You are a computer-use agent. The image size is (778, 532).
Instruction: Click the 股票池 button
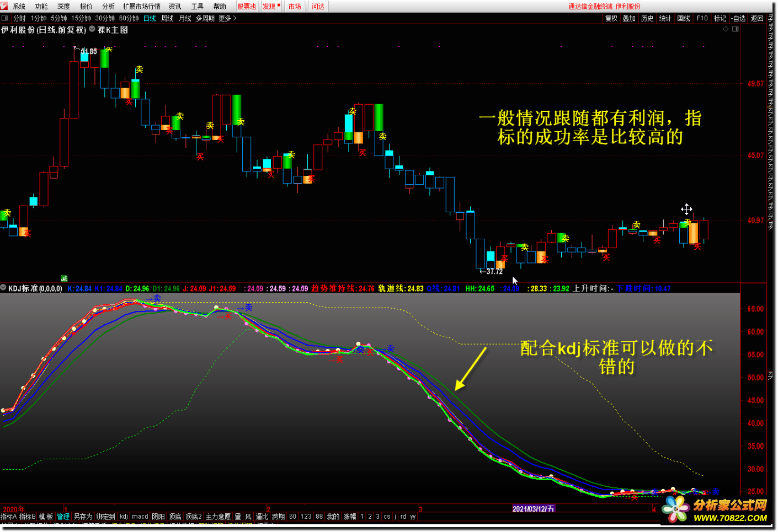(247, 7)
